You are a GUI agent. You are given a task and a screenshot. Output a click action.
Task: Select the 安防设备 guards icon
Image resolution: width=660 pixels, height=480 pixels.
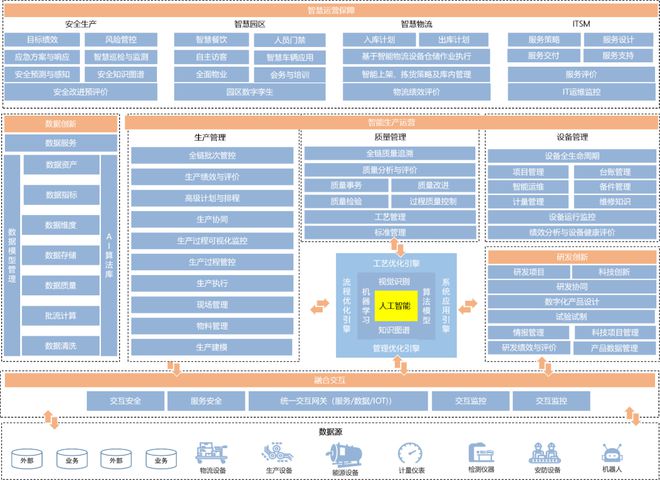click(545, 453)
